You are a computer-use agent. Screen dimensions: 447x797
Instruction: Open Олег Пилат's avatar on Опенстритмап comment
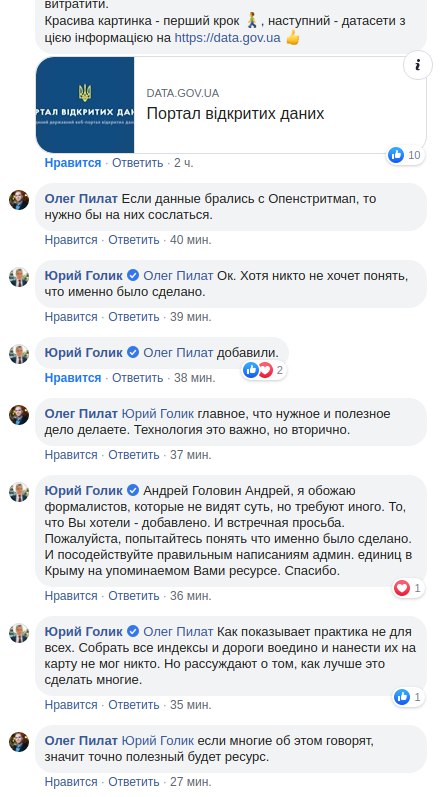click(x=19, y=200)
